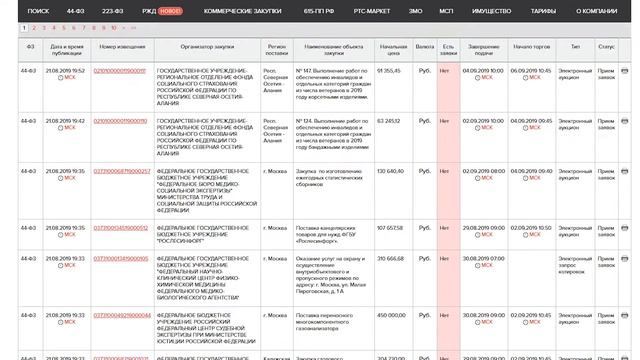Print the 63 245,12 notice row
The height and width of the screenshot is (360, 640).
click(x=624, y=121)
